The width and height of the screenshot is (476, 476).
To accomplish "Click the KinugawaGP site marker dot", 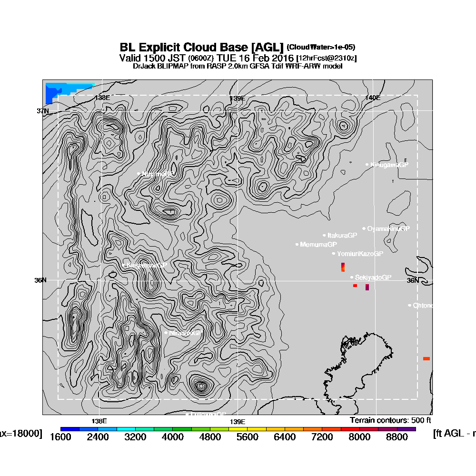I will tap(367, 165).
